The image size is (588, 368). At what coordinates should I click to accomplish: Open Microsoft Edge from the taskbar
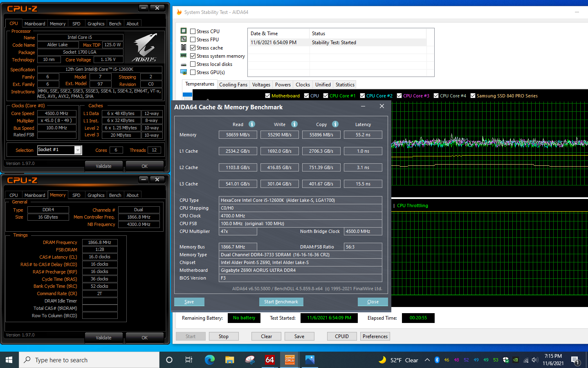coord(210,360)
